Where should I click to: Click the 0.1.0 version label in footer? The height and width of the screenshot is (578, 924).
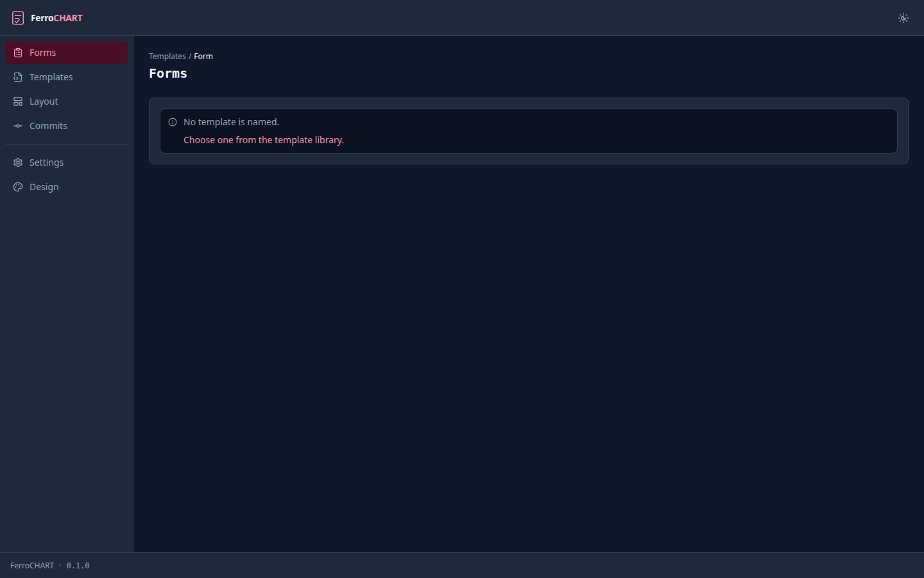(x=78, y=566)
